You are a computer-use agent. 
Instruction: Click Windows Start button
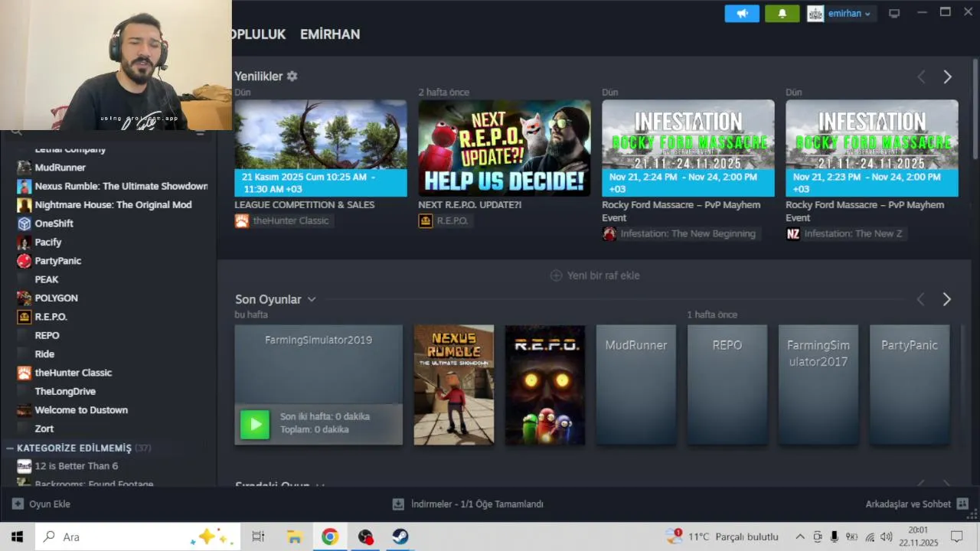pos(18,536)
